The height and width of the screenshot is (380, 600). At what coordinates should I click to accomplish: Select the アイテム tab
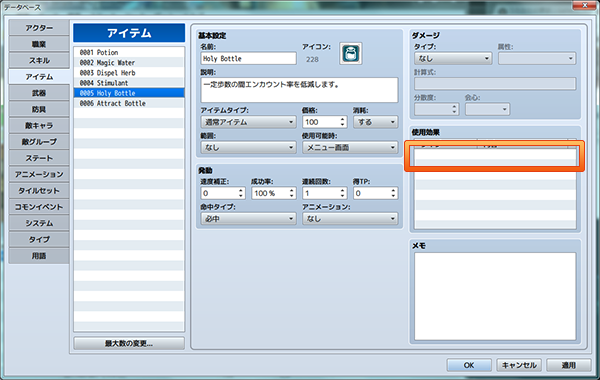click(39, 77)
